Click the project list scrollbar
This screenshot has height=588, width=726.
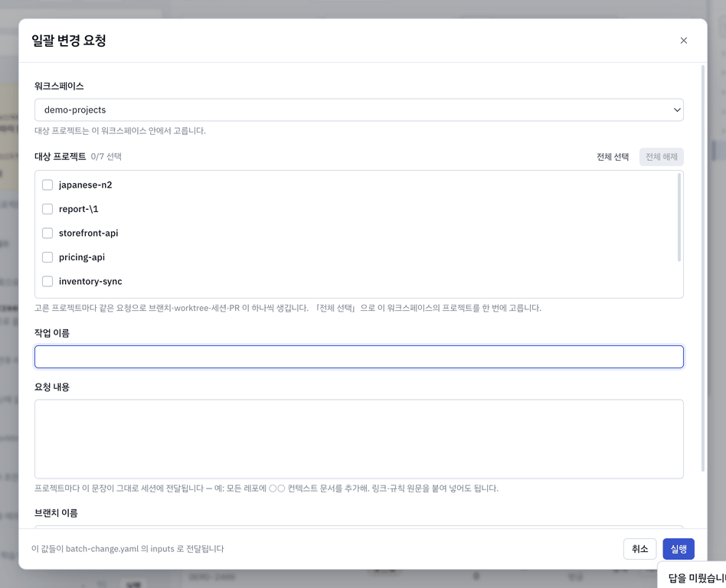[x=679, y=217]
